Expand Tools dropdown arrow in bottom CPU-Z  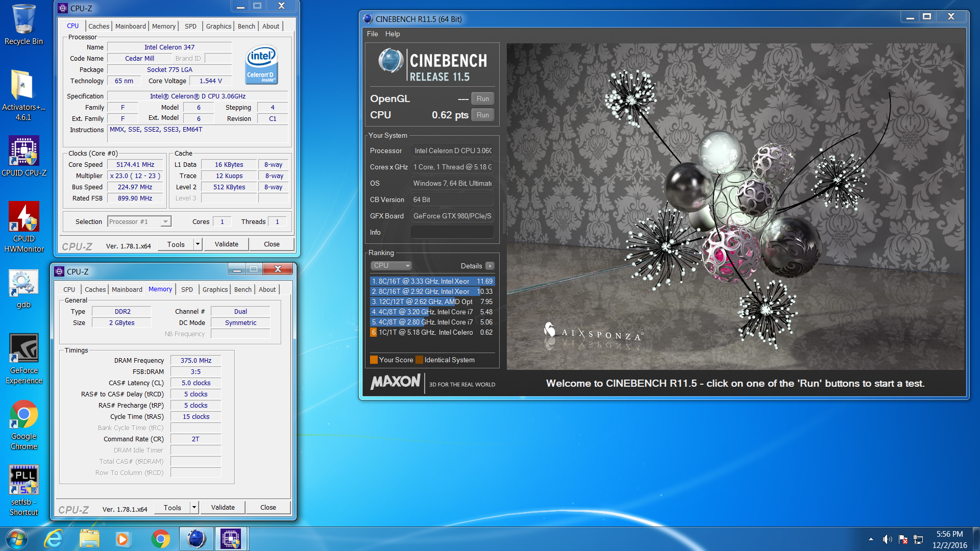194,508
